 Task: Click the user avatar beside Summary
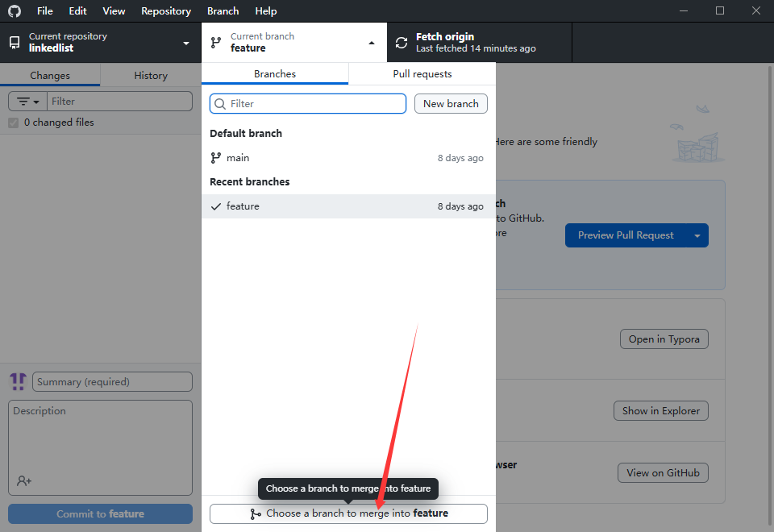(x=18, y=381)
